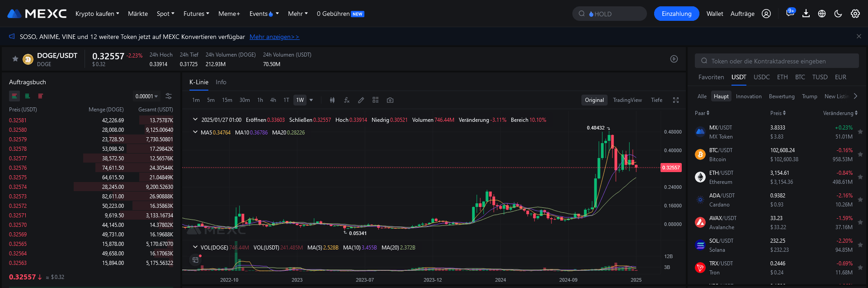Show only buy orders in the order book

pyautogui.click(x=28, y=96)
